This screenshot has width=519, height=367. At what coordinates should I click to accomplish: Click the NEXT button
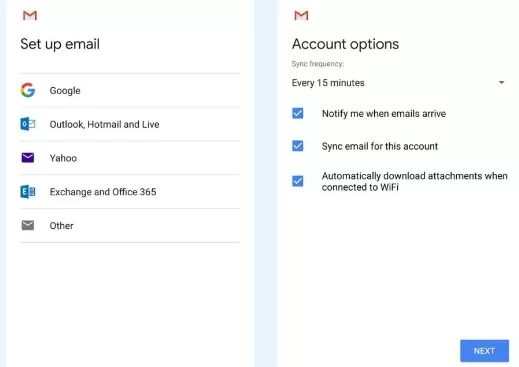(484, 351)
